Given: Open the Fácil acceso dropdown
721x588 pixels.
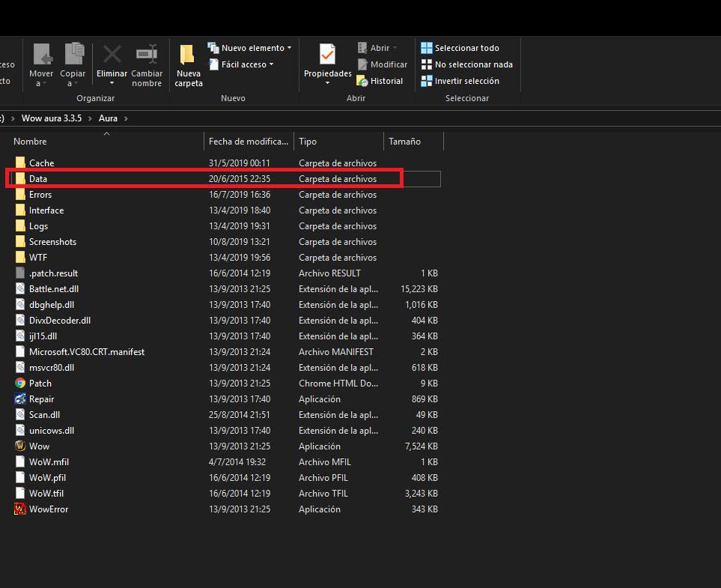Looking at the screenshot, I should click(x=241, y=64).
